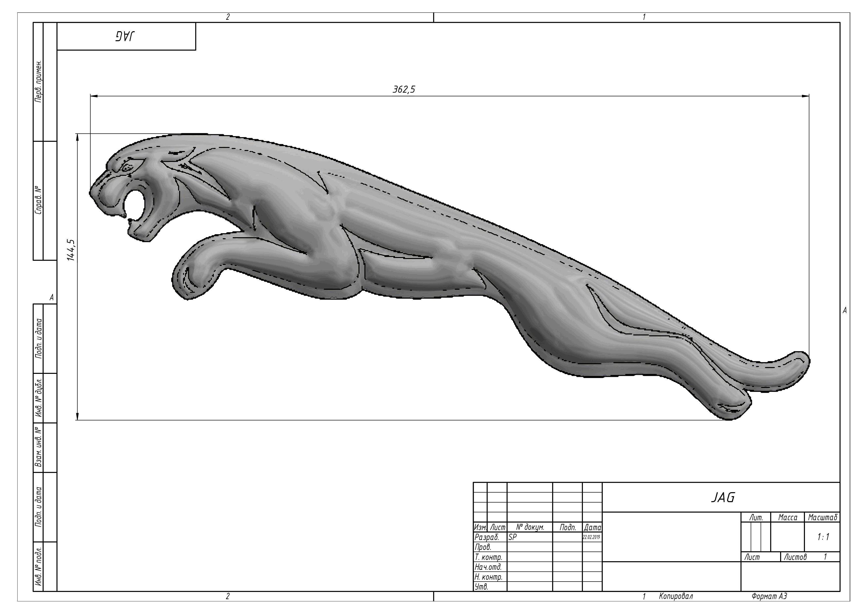Select the 144,5 height dimension value
Screen dimensions: 868x614
tap(71, 250)
